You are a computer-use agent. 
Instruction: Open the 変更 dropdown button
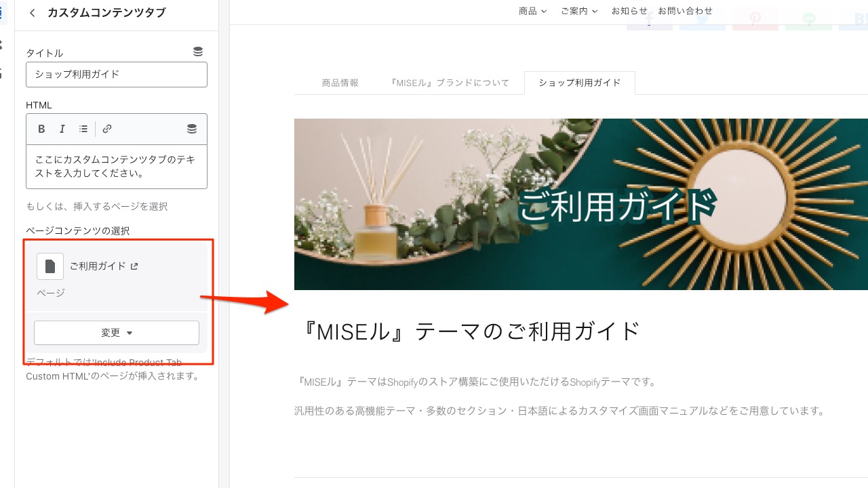pos(117,333)
